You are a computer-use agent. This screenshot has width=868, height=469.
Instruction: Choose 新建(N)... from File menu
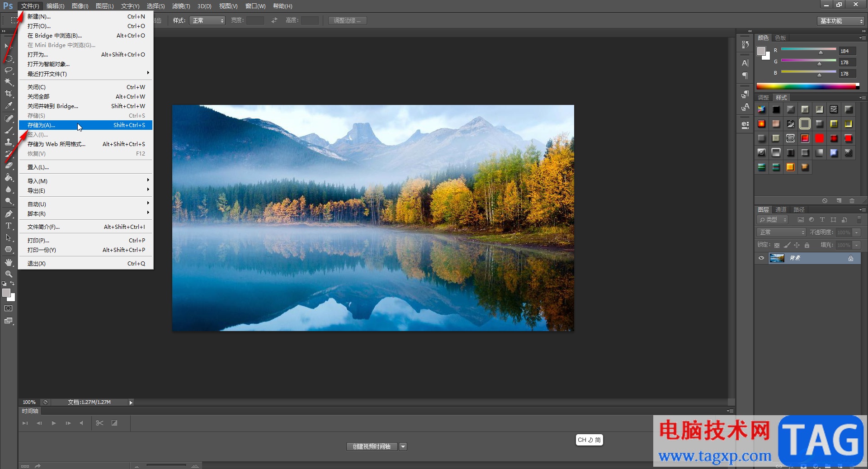[x=86, y=16]
